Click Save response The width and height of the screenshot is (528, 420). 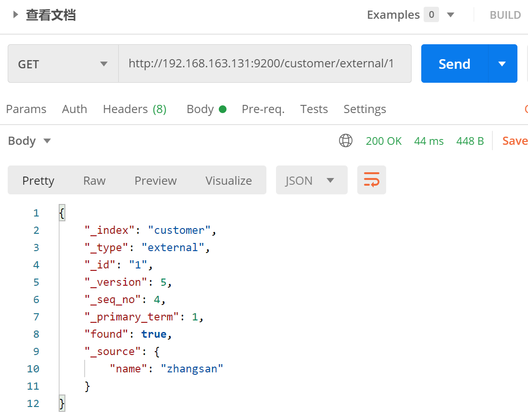click(515, 141)
